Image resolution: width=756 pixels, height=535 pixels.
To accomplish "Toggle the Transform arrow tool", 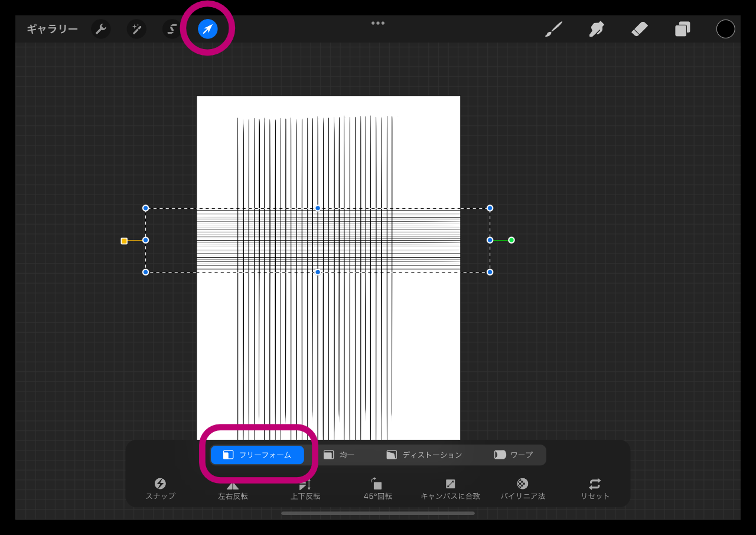I will point(208,29).
